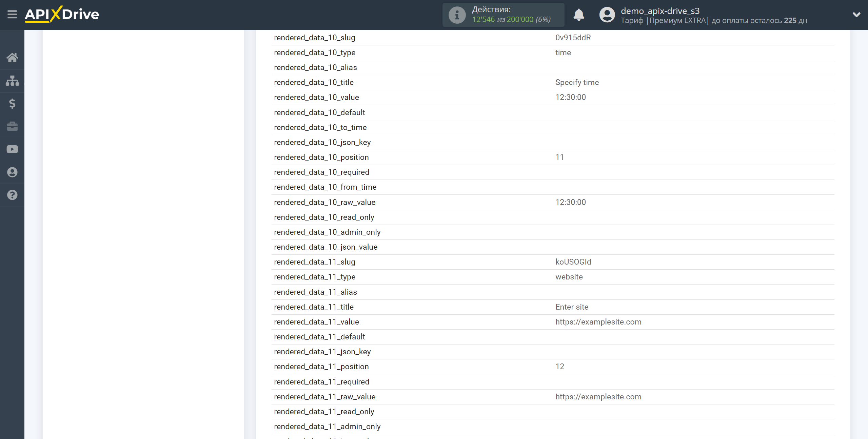Select the rendered_data_10_title label
Screen dimensions: 868x439
point(314,82)
